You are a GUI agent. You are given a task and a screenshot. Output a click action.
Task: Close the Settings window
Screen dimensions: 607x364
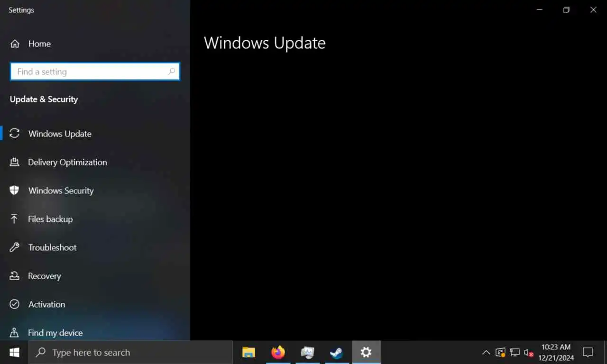pos(593,9)
